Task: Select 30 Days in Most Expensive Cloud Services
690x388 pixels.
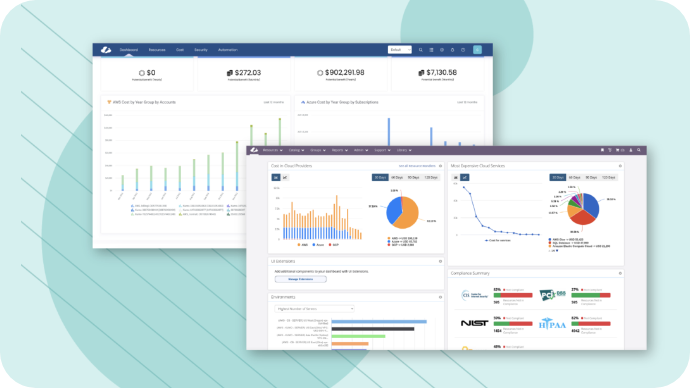Action: click(558, 177)
